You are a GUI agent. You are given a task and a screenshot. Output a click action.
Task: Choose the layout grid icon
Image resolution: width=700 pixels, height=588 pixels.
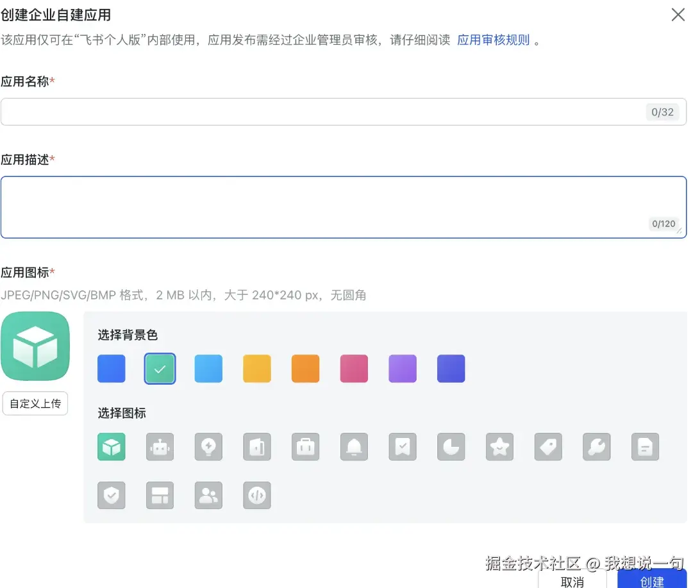pos(160,495)
